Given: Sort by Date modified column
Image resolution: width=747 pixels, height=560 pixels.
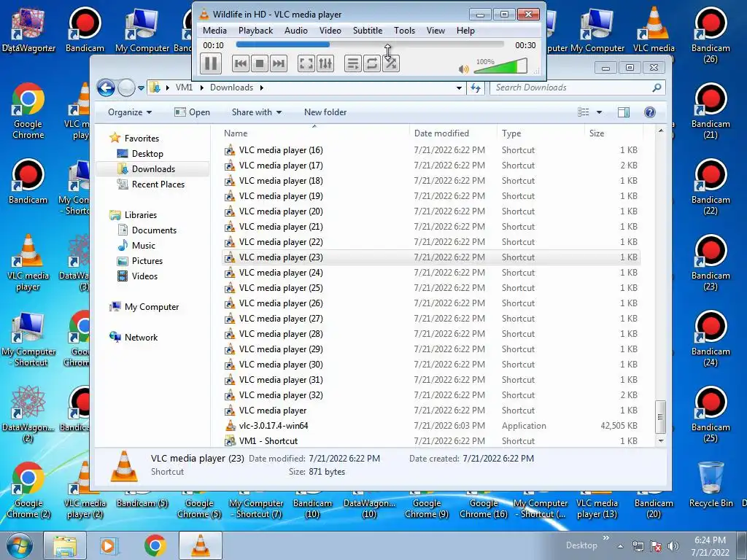Looking at the screenshot, I should pos(452,133).
